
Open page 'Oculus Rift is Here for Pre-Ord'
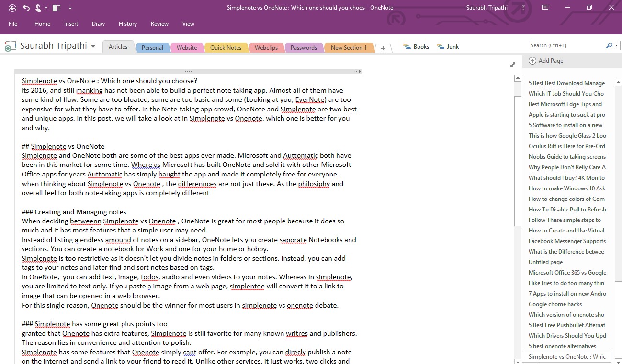pyautogui.click(x=568, y=146)
